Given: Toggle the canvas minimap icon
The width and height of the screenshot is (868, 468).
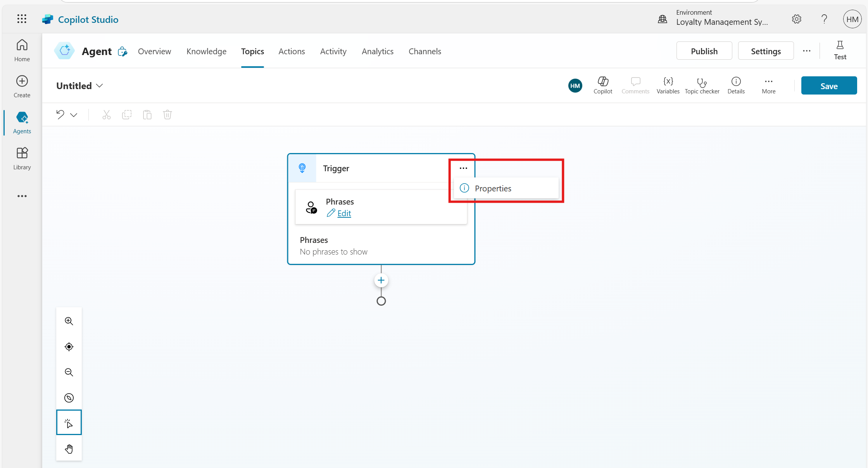Looking at the screenshot, I should (x=69, y=398).
